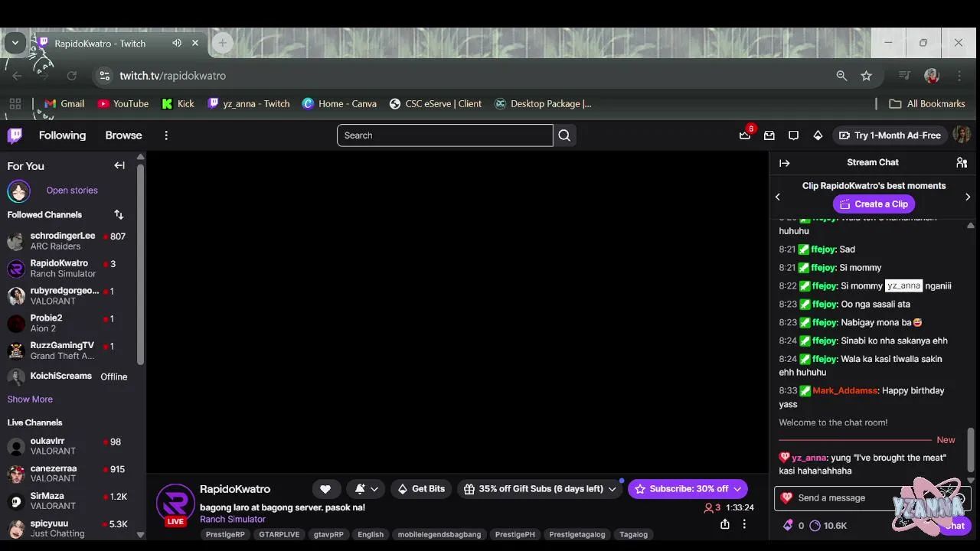Screen dimensions: 980x551
Task: Mute the tab via speaker icon
Action: [177, 43]
